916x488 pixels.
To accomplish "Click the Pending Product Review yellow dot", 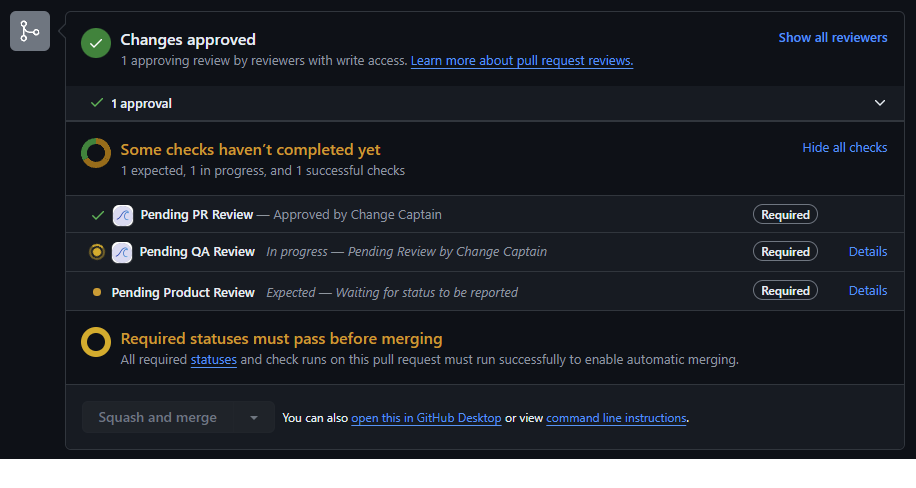I will (x=97, y=292).
